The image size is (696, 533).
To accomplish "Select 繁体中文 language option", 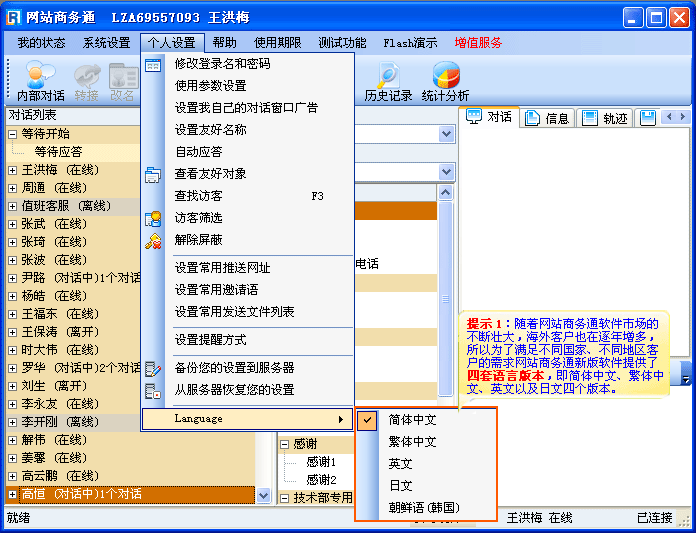I will (x=412, y=442).
